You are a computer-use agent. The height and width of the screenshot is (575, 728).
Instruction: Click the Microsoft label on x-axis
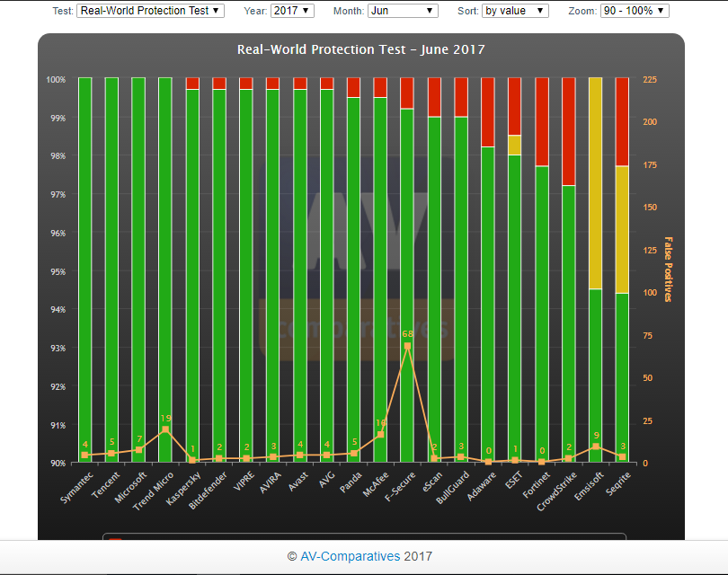pyautogui.click(x=131, y=487)
